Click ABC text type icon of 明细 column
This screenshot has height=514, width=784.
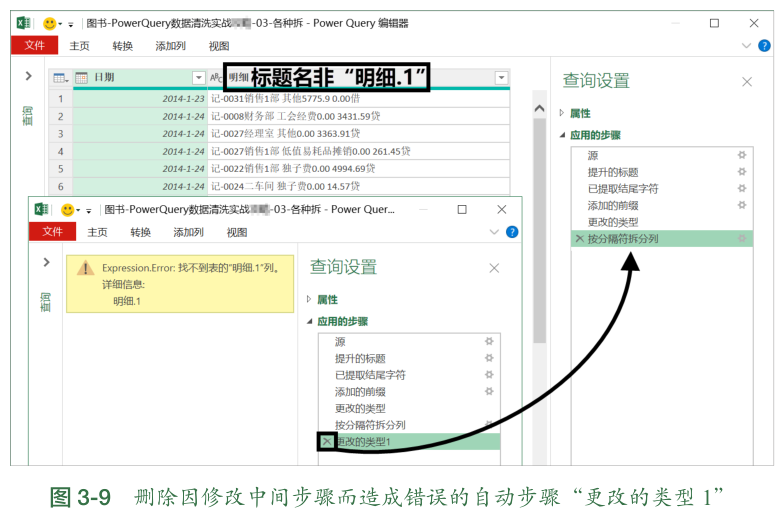coord(216,78)
